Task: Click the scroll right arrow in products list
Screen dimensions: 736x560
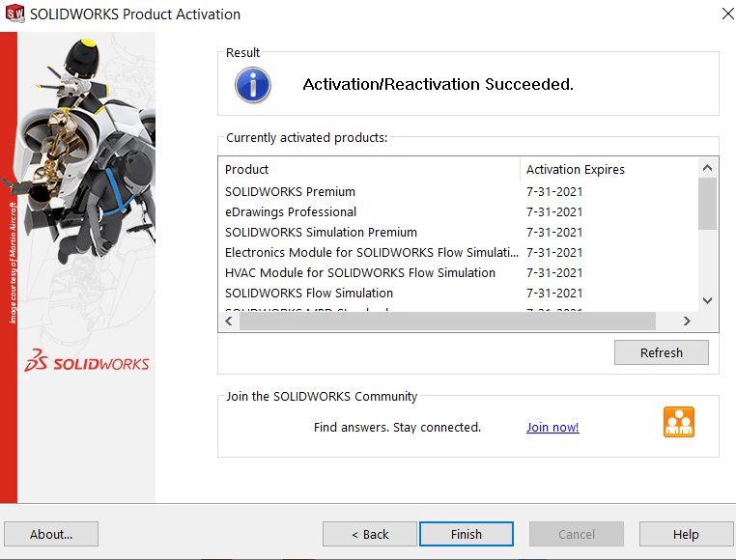Action: 687,322
